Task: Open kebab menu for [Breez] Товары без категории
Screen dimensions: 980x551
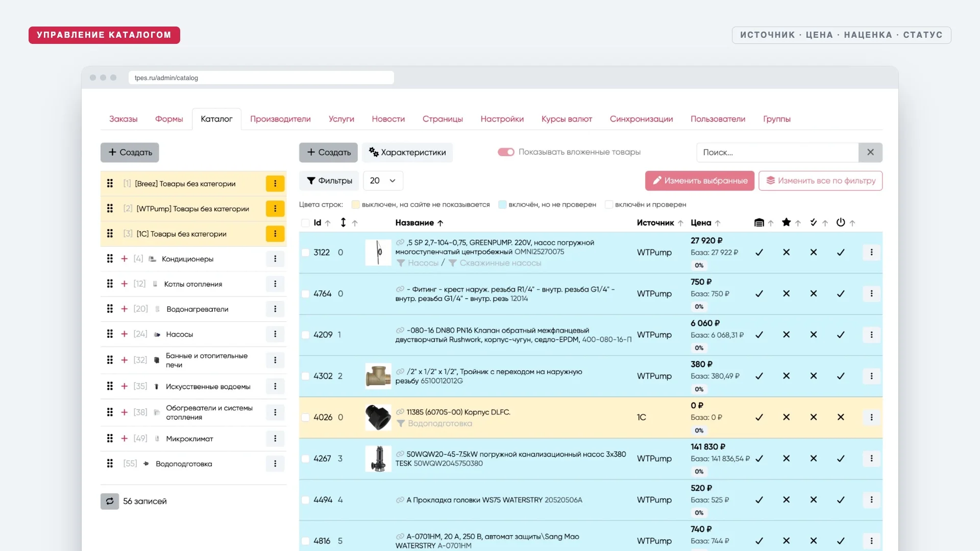Action: pos(275,184)
